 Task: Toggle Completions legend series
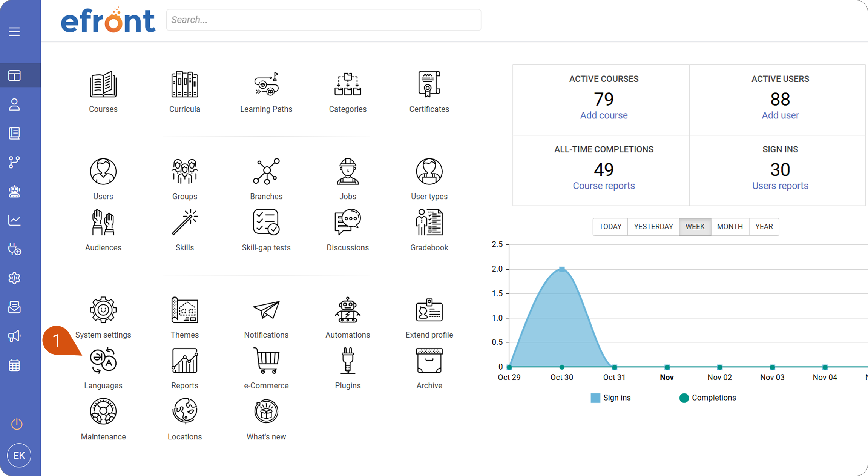coord(708,398)
